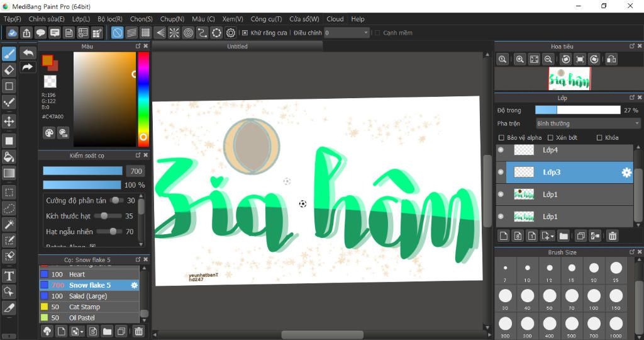
Task: Open the Lớp(L) menu
Action: 81,19
